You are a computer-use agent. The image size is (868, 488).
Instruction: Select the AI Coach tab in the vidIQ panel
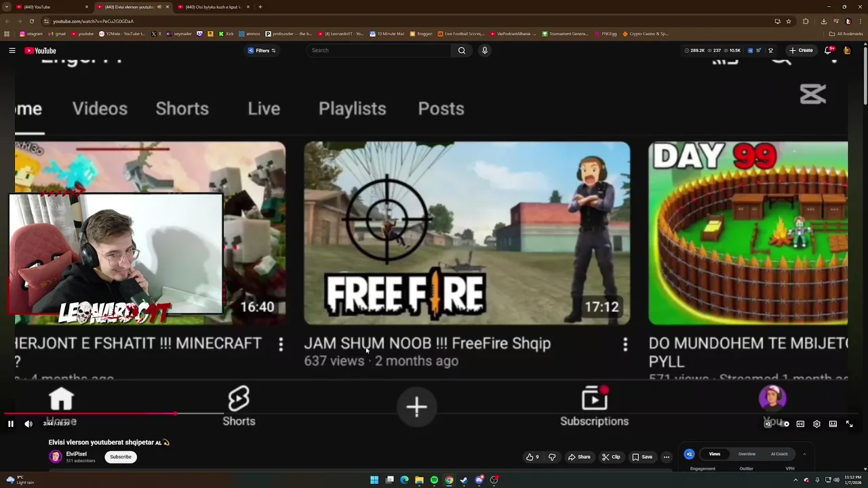pos(779,454)
